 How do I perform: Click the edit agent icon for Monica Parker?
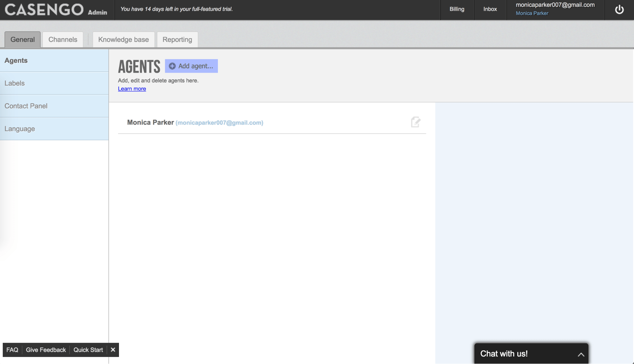pyautogui.click(x=415, y=122)
